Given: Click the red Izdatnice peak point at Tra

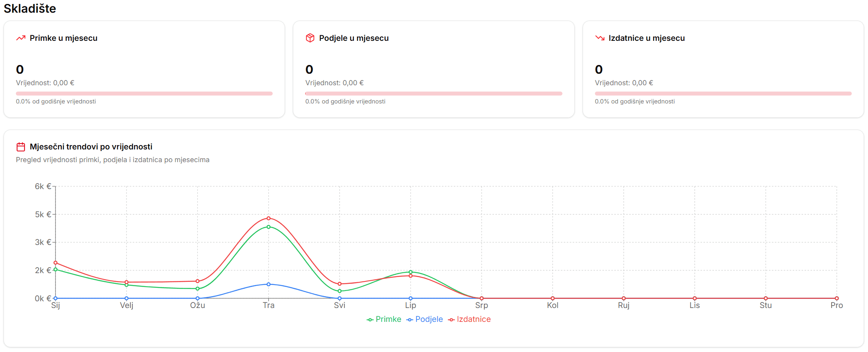Looking at the screenshot, I should (x=269, y=218).
